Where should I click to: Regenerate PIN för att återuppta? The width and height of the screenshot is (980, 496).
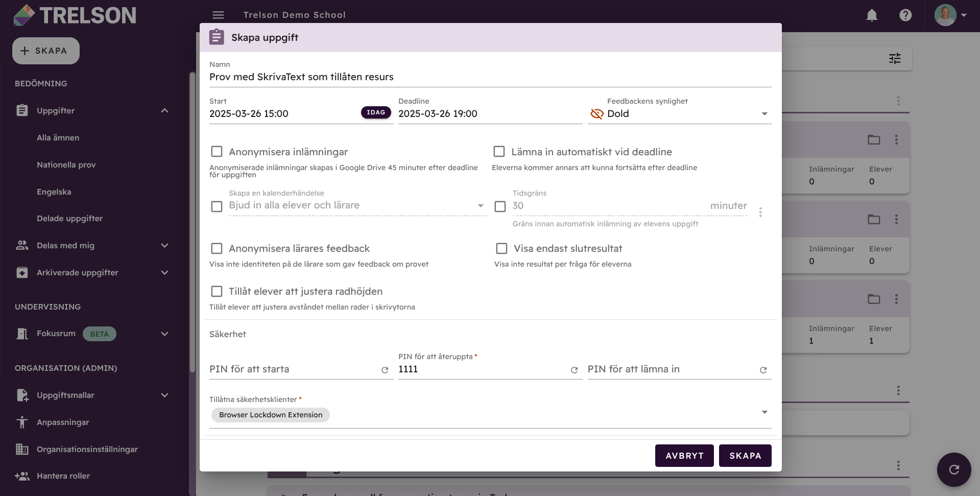click(x=574, y=370)
